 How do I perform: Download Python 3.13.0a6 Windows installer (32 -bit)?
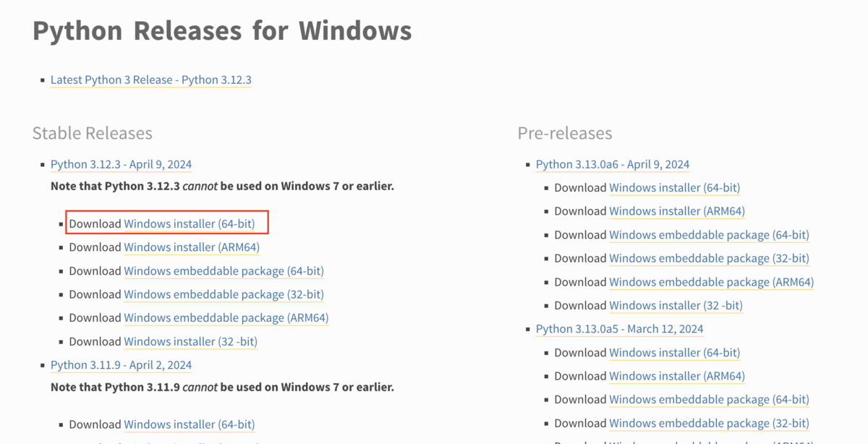676,305
